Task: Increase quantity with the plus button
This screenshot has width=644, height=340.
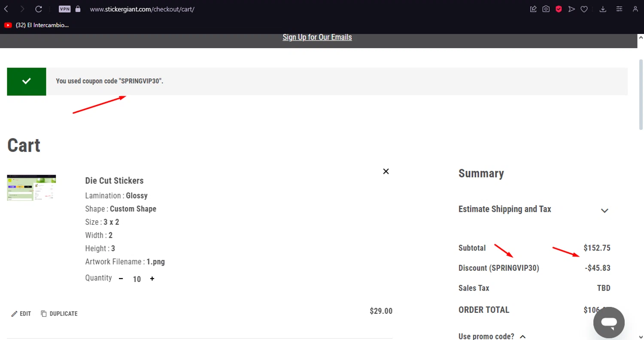Action: [x=152, y=279]
